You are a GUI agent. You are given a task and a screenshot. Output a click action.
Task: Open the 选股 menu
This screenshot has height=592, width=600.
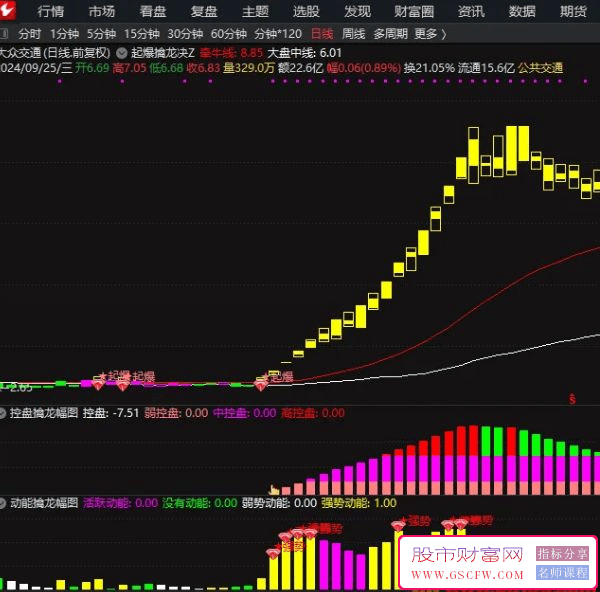click(306, 11)
